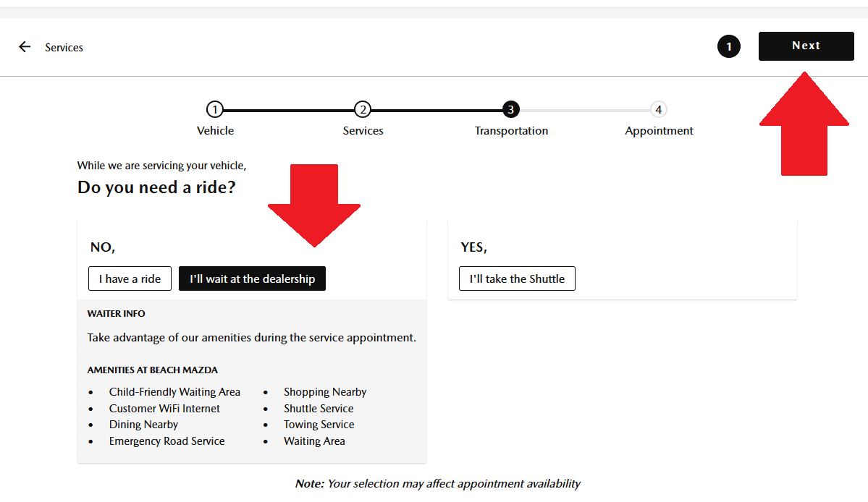
Task: Click the "Shuttle Service" amenity item
Action: coord(319,409)
